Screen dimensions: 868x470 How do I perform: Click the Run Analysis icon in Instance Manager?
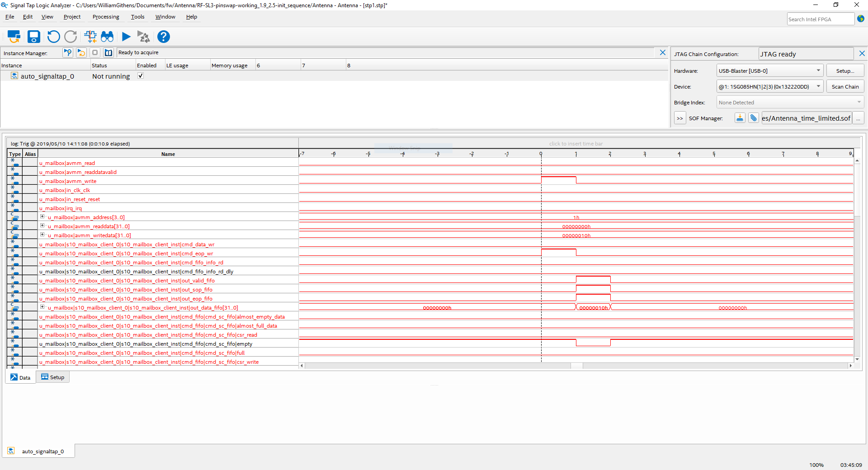click(68, 53)
